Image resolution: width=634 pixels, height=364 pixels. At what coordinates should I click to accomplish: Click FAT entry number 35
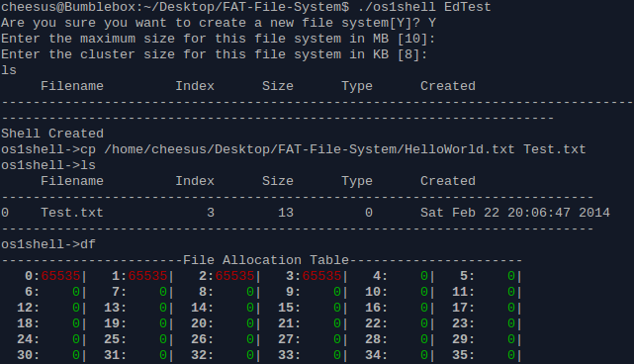[460, 355]
